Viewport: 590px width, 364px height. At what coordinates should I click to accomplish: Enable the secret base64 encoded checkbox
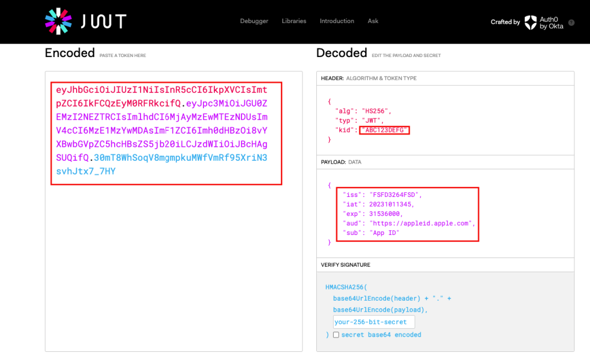click(336, 335)
